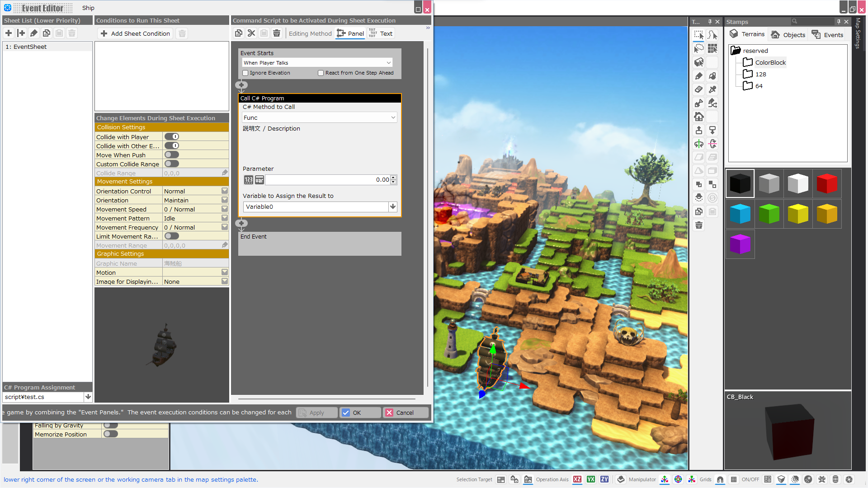The width and height of the screenshot is (868, 488).
Task: Check React from One Step Ahead
Action: coord(321,73)
